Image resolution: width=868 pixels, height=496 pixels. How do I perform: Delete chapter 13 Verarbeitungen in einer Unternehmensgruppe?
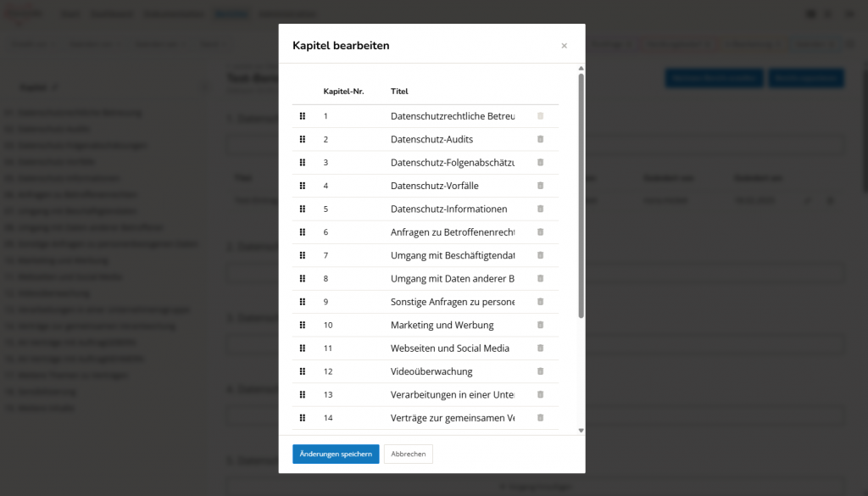[541, 394]
